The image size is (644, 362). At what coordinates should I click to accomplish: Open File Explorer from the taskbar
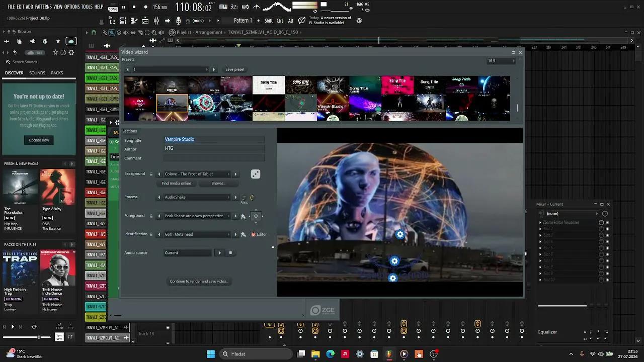(x=315, y=354)
